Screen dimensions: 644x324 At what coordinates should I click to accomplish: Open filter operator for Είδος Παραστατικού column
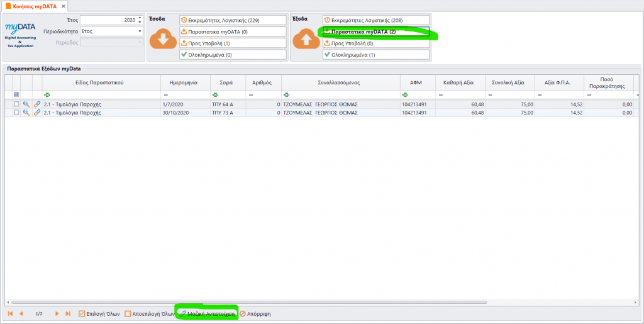[x=47, y=95]
